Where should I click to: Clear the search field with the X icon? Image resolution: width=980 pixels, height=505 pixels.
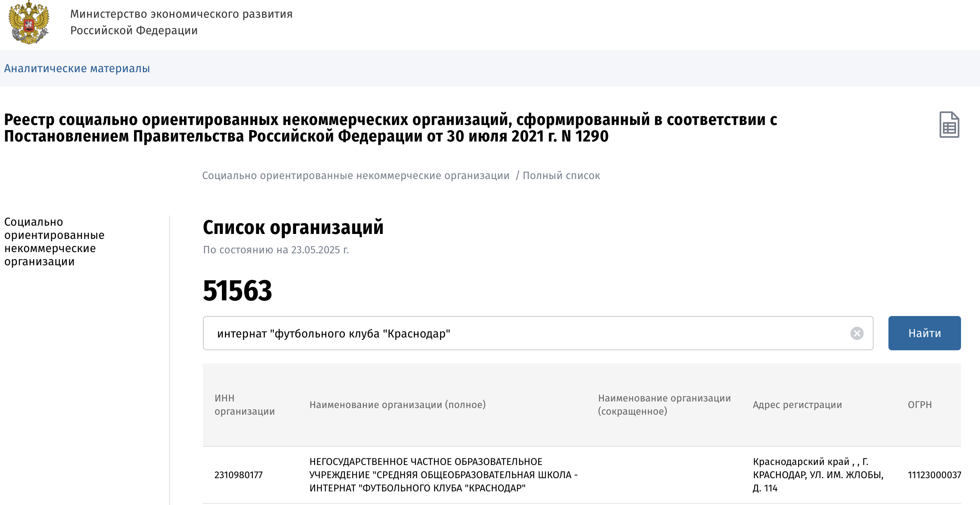(x=857, y=333)
